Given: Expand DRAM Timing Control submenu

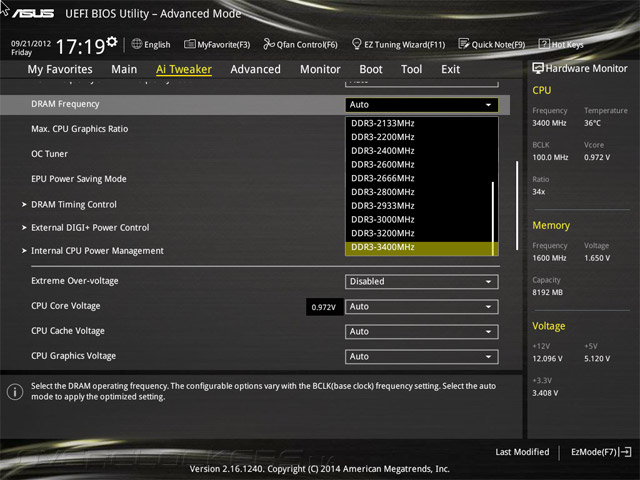Looking at the screenshot, I should tap(74, 204).
